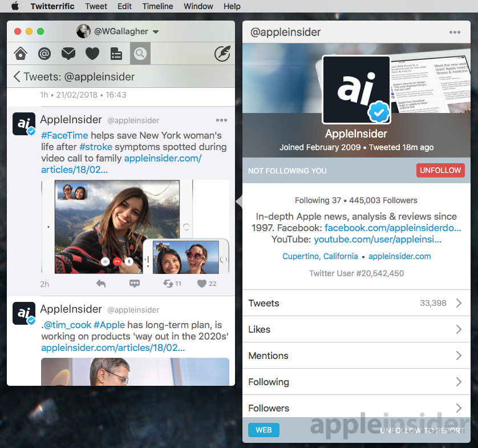This screenshot has width=478, height=448.
Task: Open the #FaceTime hashtag link
Action: tap(64, 135)
